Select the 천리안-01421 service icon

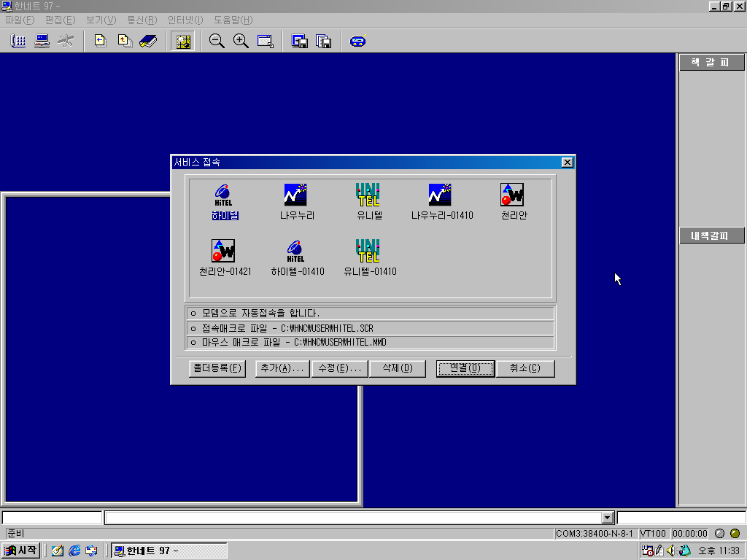click(x=225, y=257)
